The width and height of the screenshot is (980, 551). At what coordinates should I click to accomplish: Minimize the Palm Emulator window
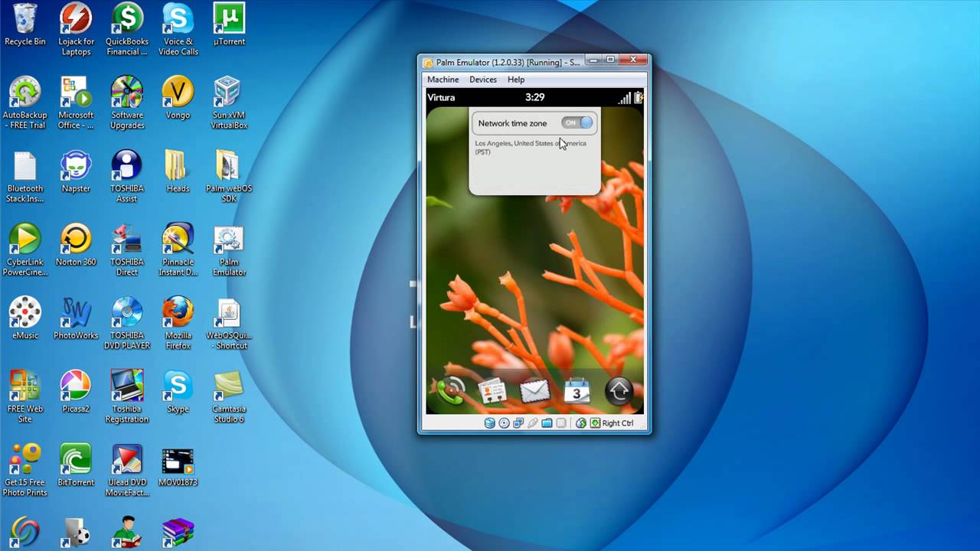(x=593, y=60)
